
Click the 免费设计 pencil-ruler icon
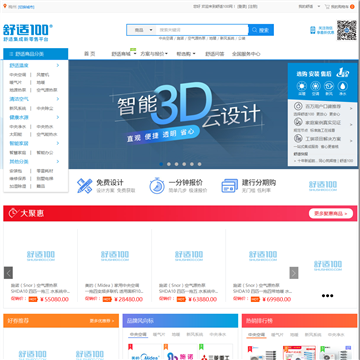84,186
